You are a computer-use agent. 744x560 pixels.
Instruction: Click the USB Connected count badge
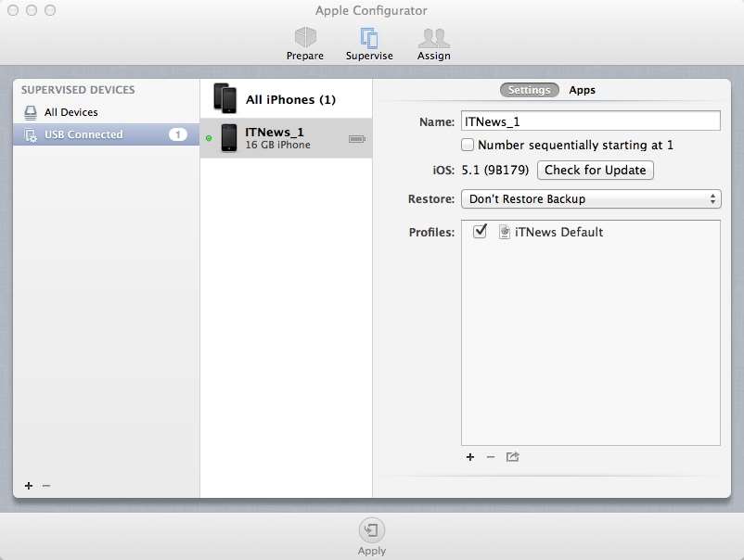pos(178,134)
